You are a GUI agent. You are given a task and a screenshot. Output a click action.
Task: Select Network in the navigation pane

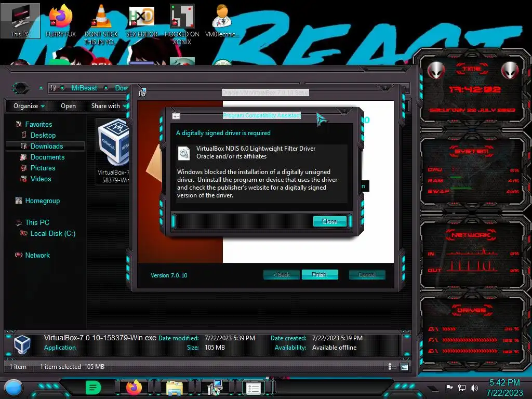[37, 255]
